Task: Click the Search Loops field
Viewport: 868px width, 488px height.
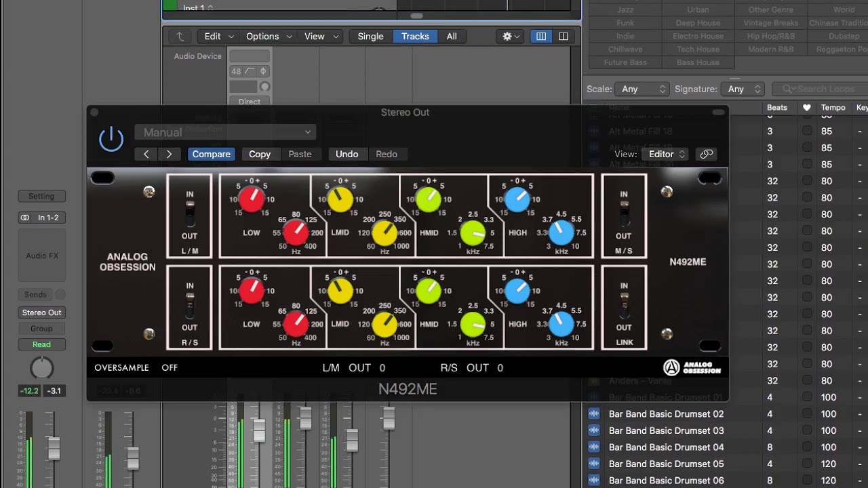Action: [x=819, y=89]
